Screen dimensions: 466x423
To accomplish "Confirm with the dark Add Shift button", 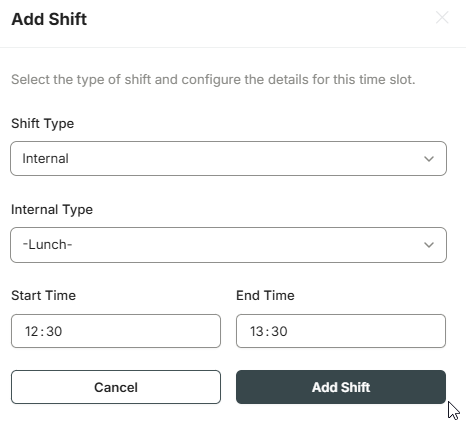I will point(341,387).
